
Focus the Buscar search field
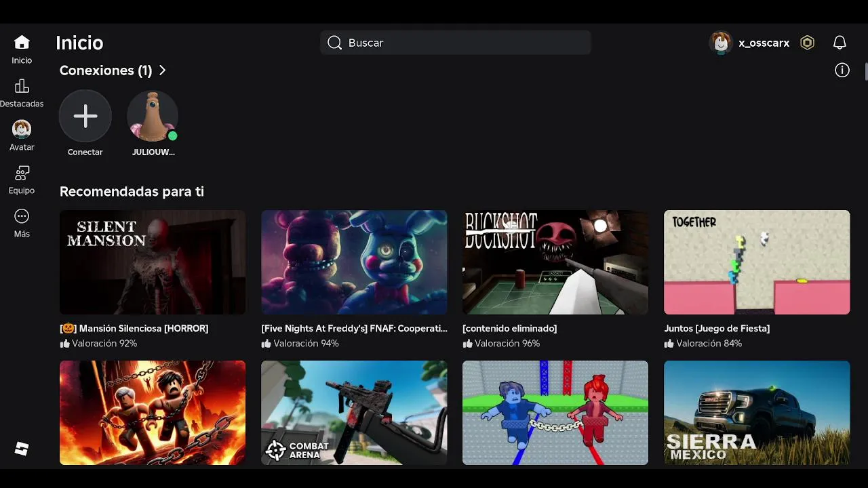click(456, 43)
